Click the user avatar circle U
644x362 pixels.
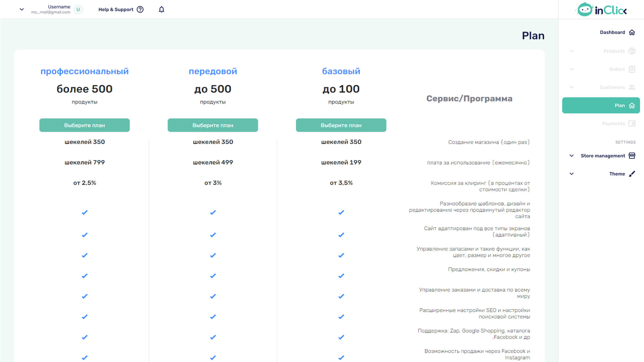pos(78,9)
